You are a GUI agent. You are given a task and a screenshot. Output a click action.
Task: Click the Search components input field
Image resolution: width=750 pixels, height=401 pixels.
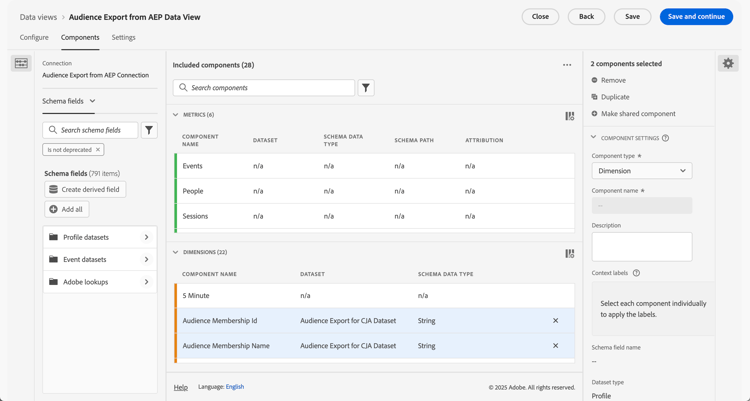(270, 88)
